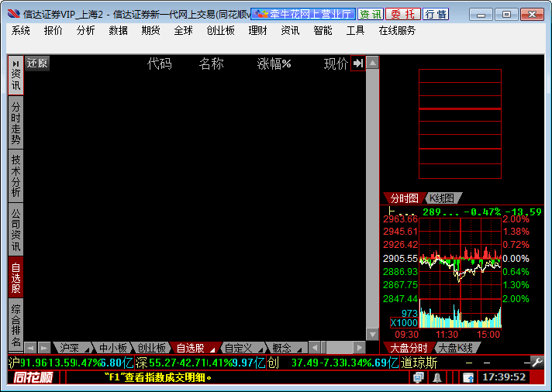Click the 还原 restore button
Viewport: 552px width, 392px height.
pos(37,64)
